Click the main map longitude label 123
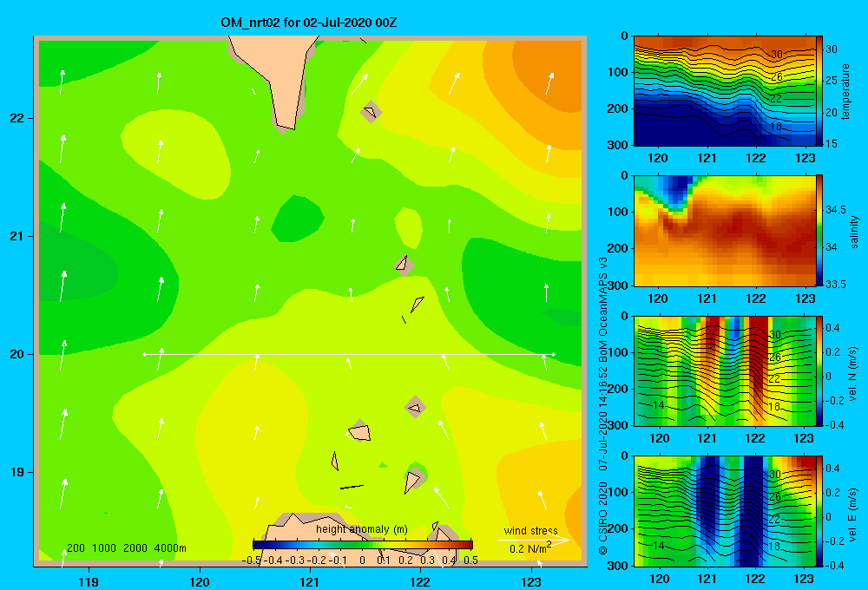Screen dimensions: 868x590 [531, 581]
